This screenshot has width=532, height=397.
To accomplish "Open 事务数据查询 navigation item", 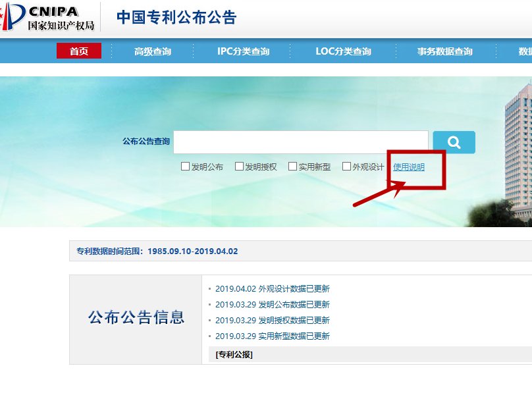I will [x=444, y=51].
